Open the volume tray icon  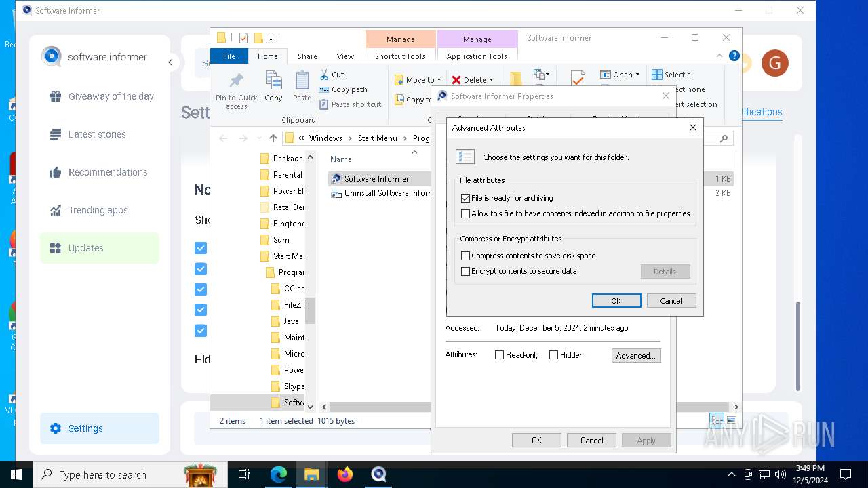coord(781,474)
